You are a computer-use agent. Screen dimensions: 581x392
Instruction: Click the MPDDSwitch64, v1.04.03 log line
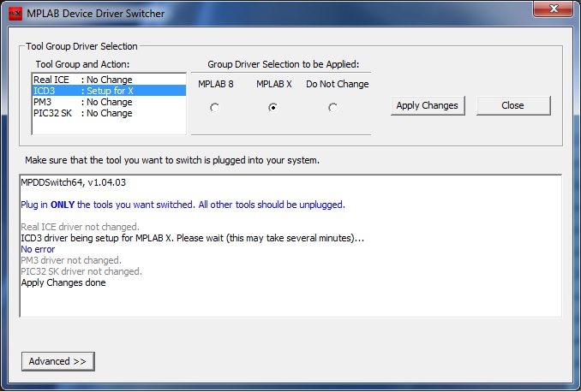pyautogui.click(x=74, y=182)
